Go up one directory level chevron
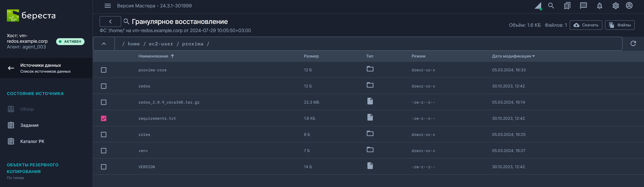 104,44
